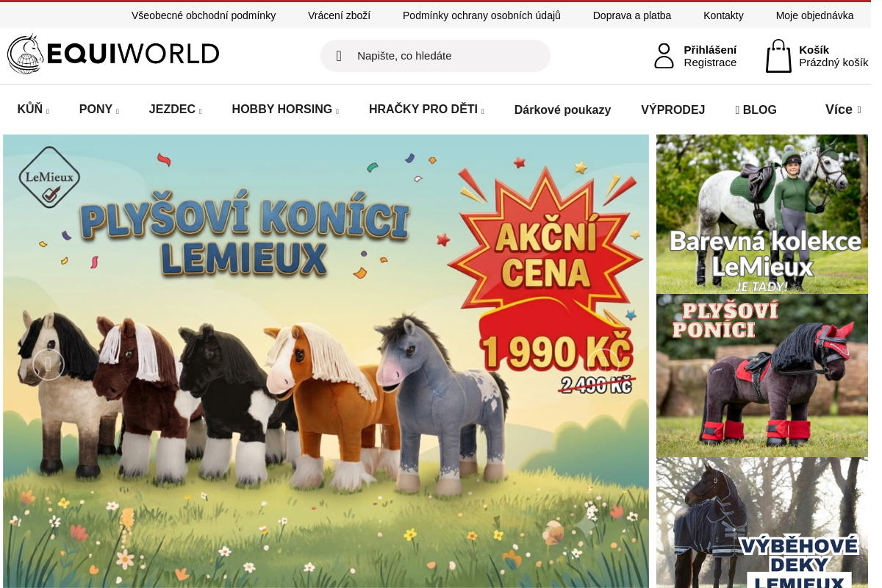Open Moje objednávka link
Viewport: 882px width, 588px height.
click(x=814, y=15)
